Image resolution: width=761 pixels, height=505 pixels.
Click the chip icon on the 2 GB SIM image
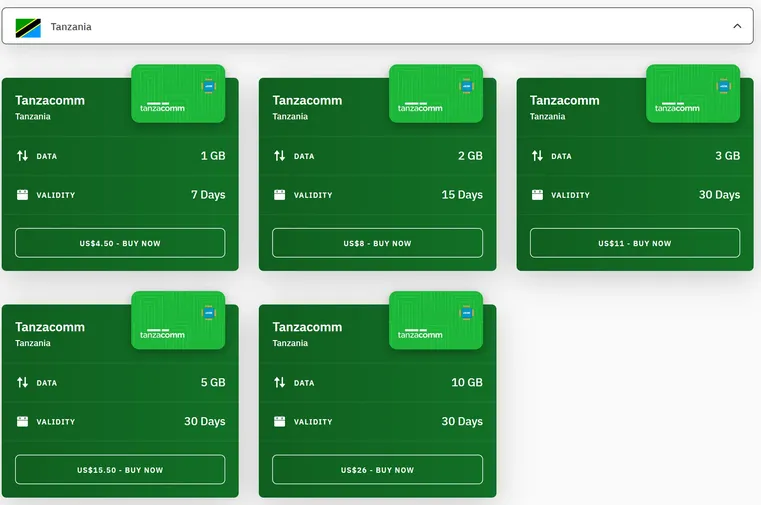point(466,86)
